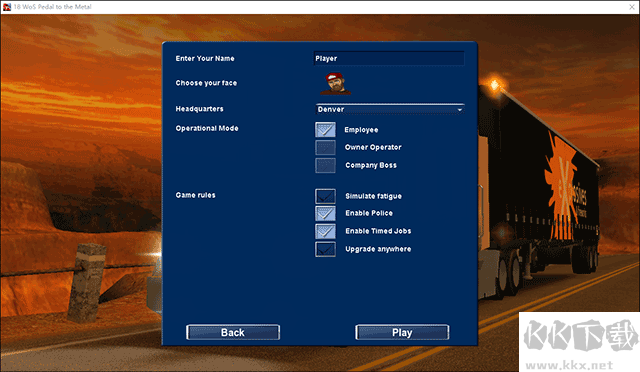Select the Company Boss checkbox
The width and height of the screenshot is (640, 372).
coord(325,165)
